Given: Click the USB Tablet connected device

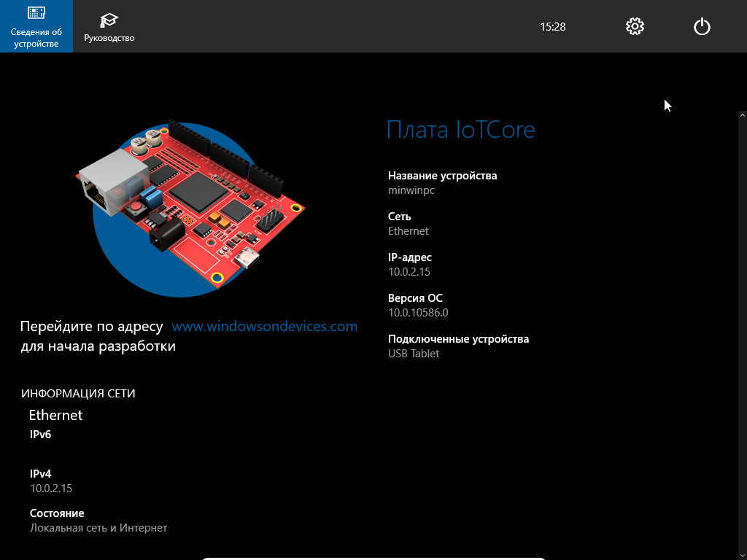Looking at the screenshot, I should pyautogui.click(x=414, y=354).
